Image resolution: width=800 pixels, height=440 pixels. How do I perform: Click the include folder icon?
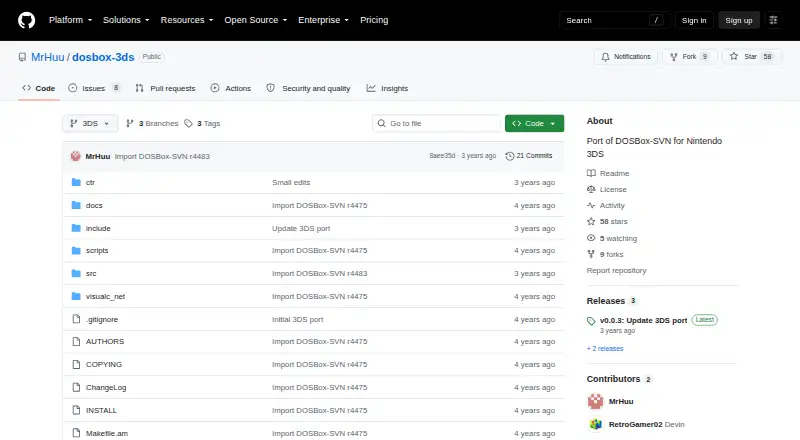76,228
